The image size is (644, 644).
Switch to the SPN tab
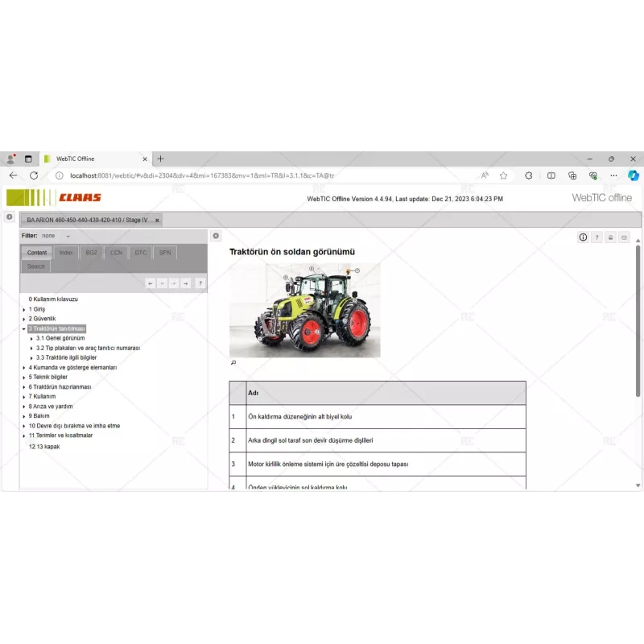point(164,252)
